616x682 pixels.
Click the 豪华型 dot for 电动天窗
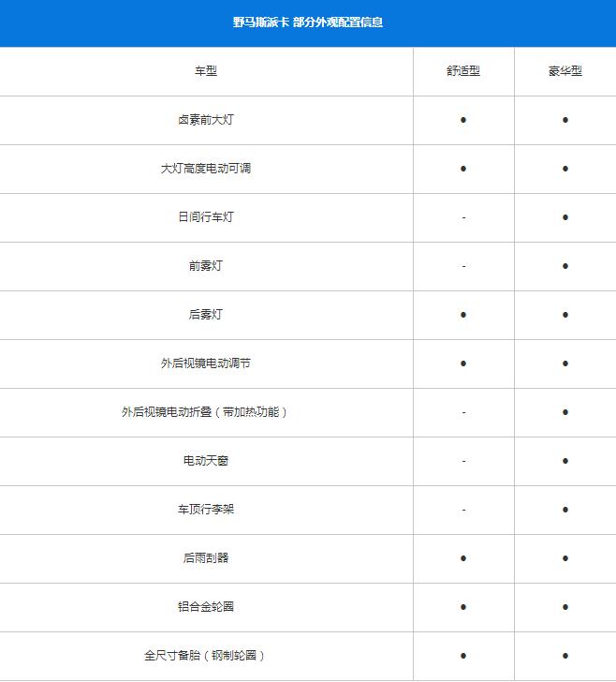(565, 461)
